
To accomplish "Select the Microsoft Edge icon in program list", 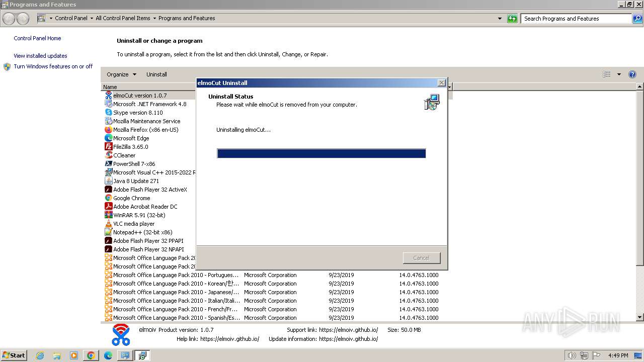I will (x=108, y=138).
